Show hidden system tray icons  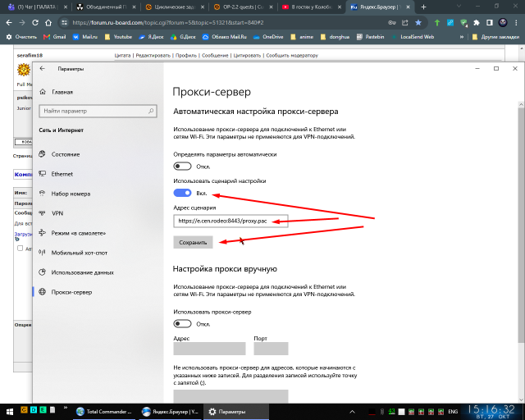(352, 412)
